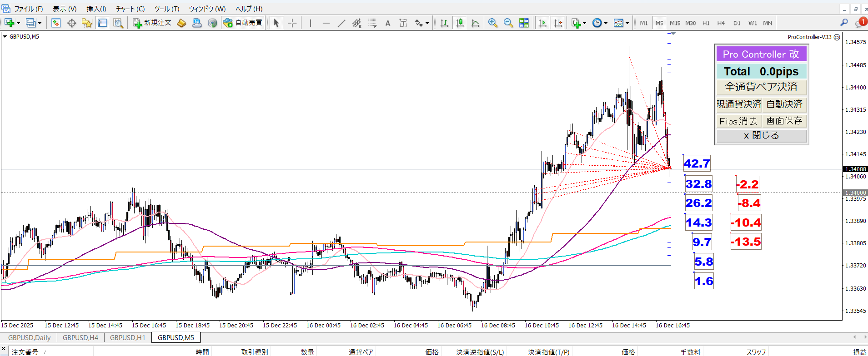Open the Market Watch window icon
This screenshot has height=356, width=868.
pyautogui.click(x=56, y=23)
